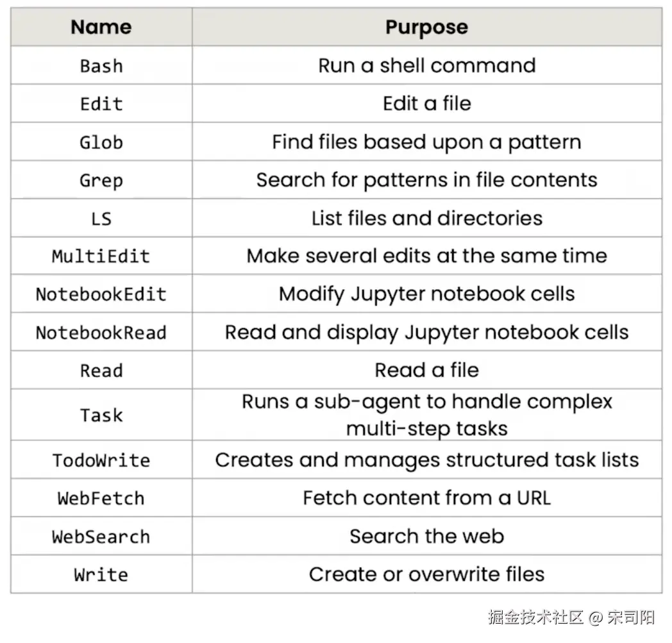Click the "Purpose" column header
This screenshot has height=643, width=672.
click(426, 27)
